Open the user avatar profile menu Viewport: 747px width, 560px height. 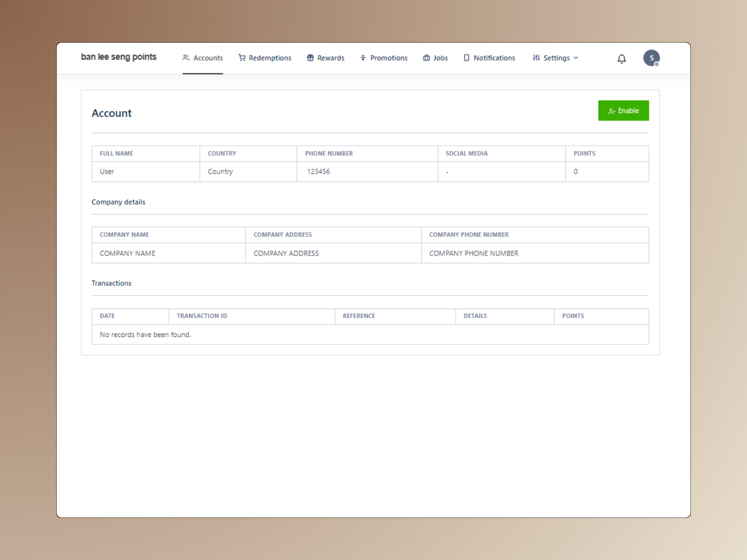(x=651, y=58)
